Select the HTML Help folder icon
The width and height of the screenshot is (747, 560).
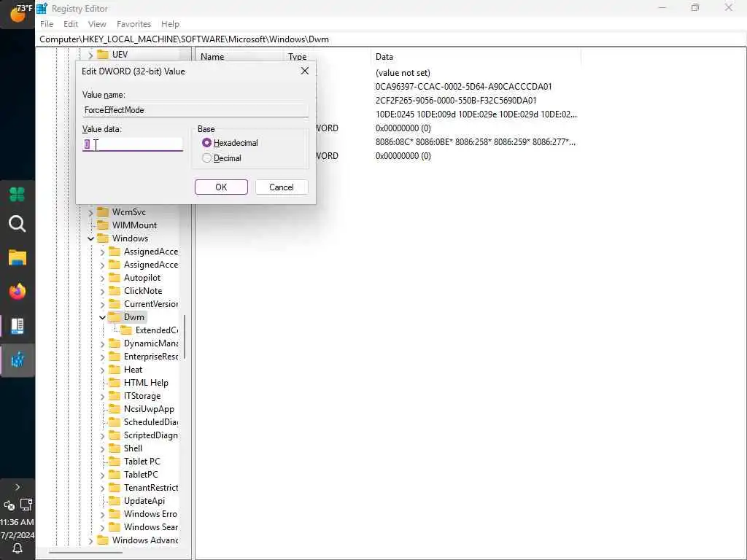(x=115, y=382)
